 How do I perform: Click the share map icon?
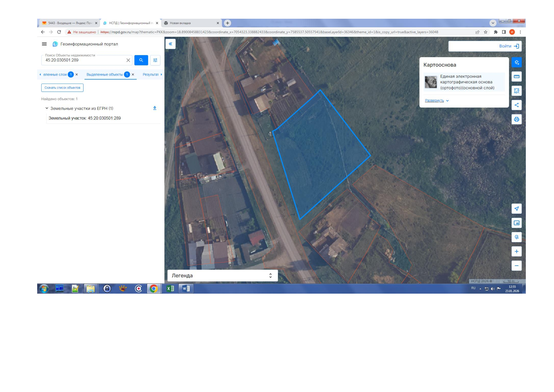516,105
